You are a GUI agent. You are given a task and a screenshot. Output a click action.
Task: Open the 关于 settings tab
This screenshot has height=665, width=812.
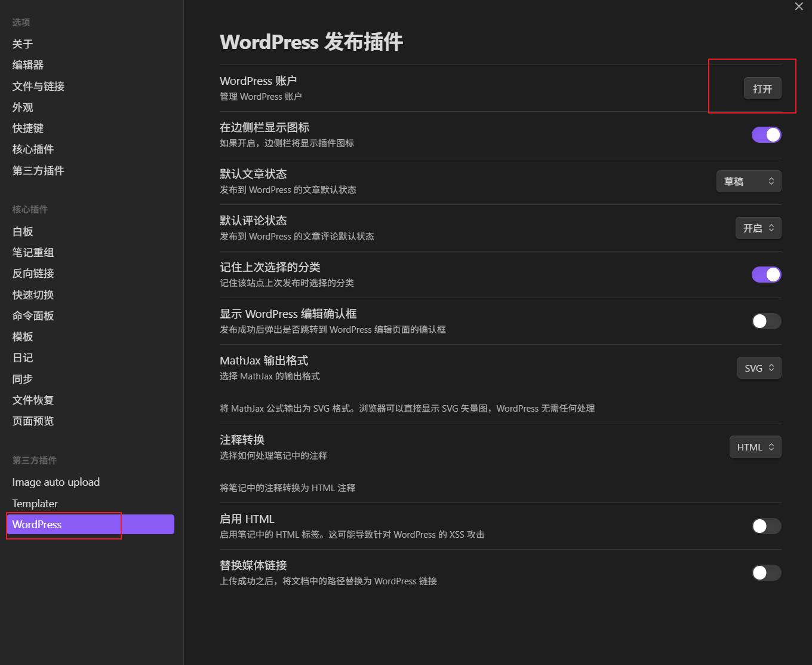[x=90, y=44]
